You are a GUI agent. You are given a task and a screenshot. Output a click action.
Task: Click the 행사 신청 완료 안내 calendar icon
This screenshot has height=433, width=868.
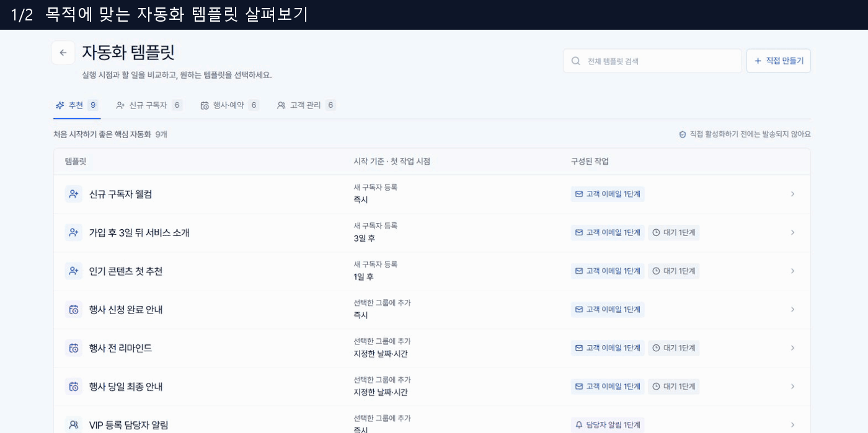(74, 309)
